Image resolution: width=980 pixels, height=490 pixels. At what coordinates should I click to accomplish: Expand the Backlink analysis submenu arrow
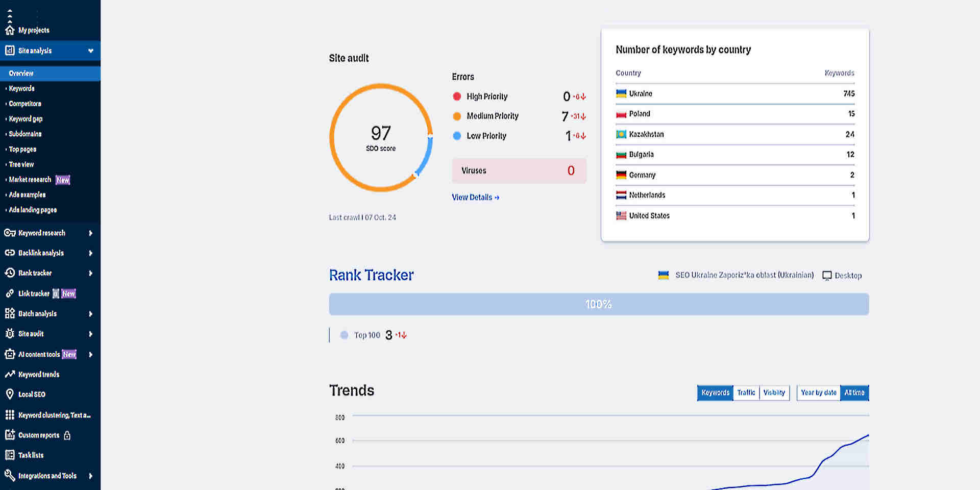90,253
